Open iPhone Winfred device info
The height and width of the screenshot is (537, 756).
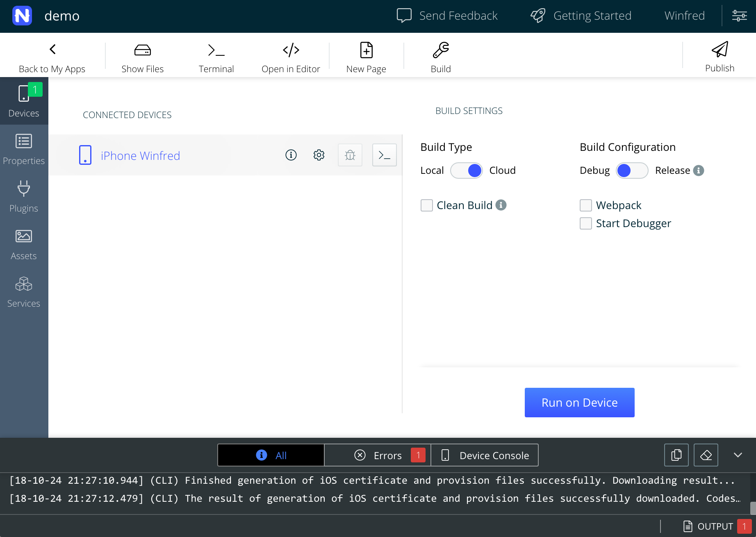coord(291,155)
